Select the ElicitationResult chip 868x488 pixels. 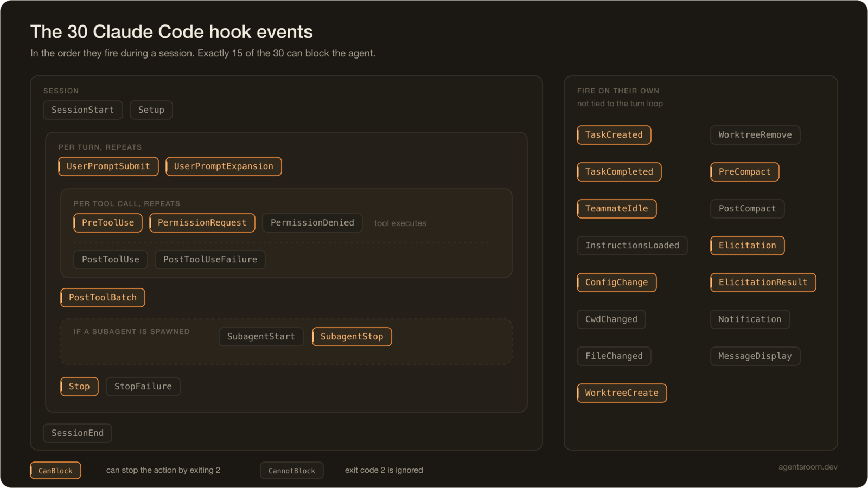763,282
